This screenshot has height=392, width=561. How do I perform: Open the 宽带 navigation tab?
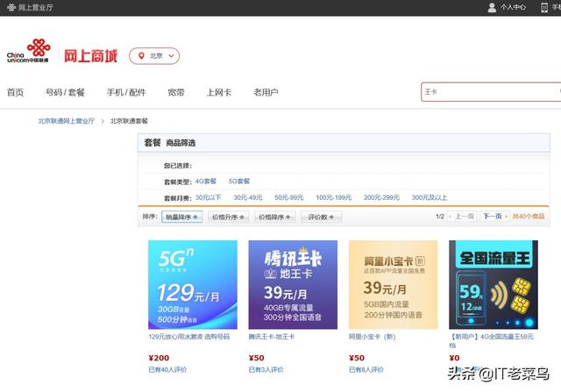[x=176, y=92]
